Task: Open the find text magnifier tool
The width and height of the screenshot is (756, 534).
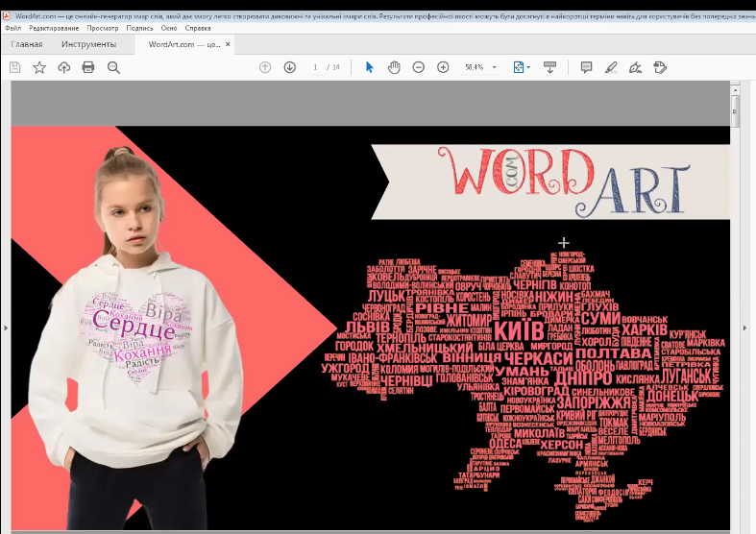Action: (113, 67)
